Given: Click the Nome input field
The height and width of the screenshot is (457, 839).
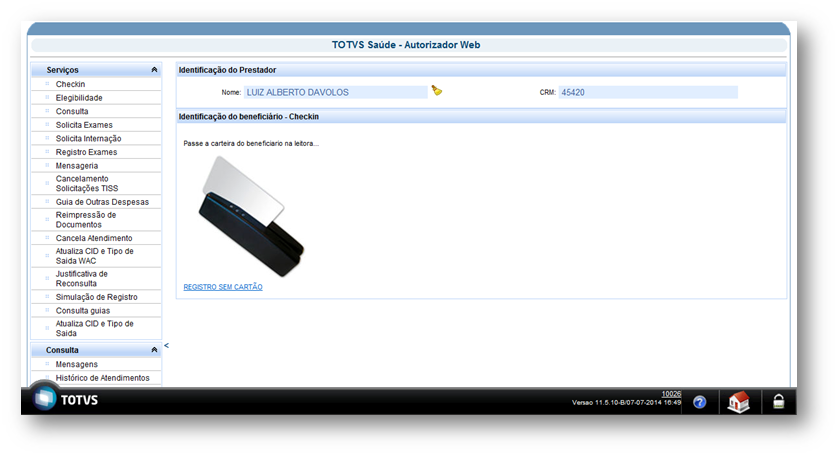Looking at the screenshot, I should (x=335, y=92).
